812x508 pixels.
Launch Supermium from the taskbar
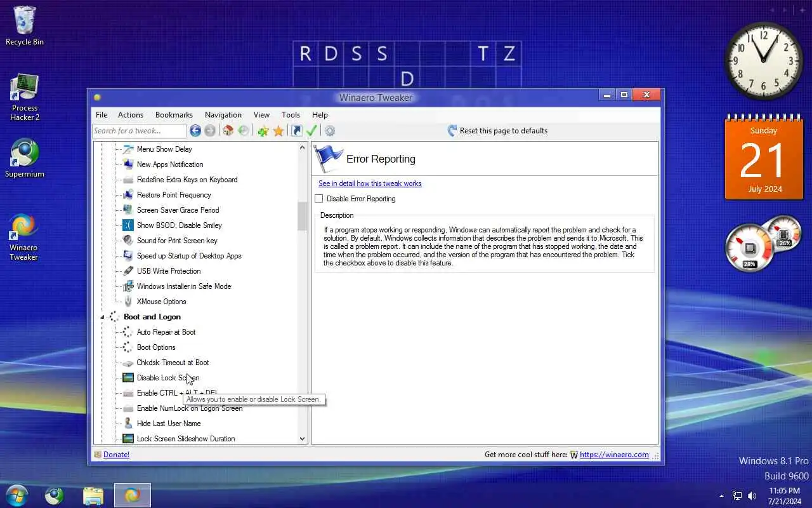coord(55,495)
